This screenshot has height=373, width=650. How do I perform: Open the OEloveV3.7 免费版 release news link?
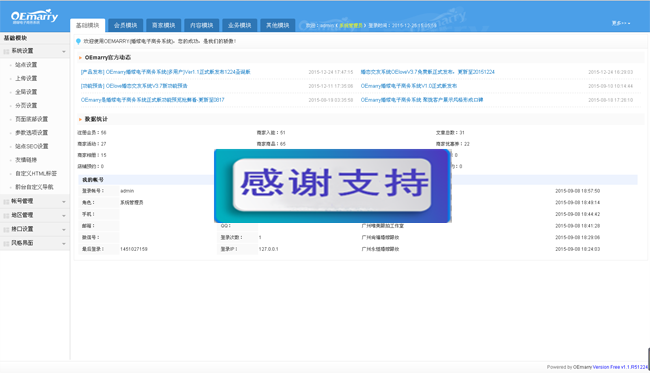427,72
